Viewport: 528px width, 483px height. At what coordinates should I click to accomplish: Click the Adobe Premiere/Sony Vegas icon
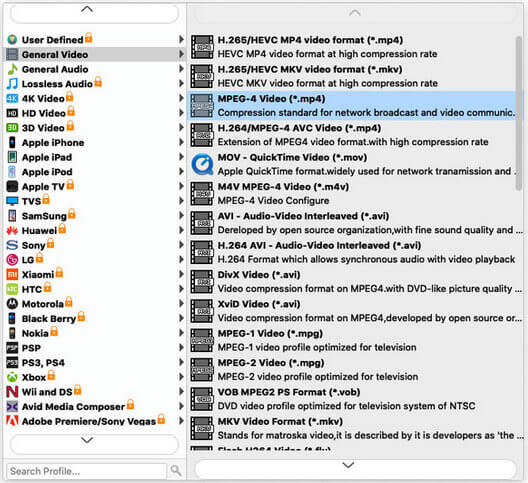(x=12, y=421)
